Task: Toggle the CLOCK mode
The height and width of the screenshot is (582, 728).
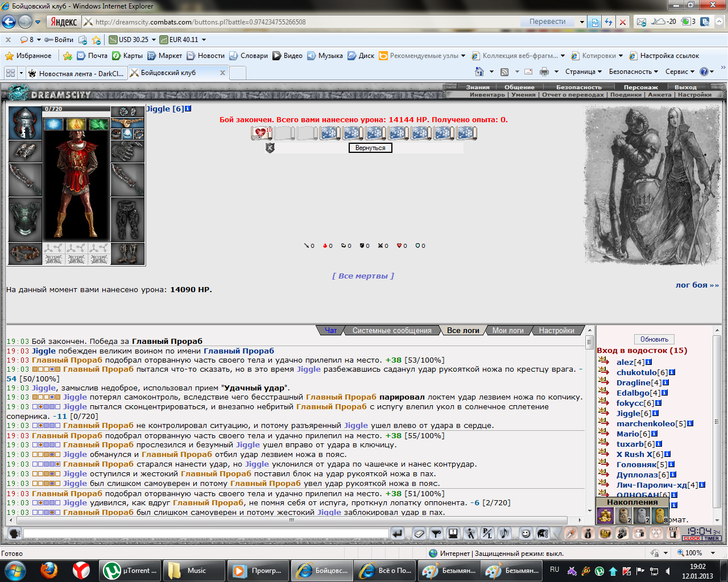Action: coord(692,538)
